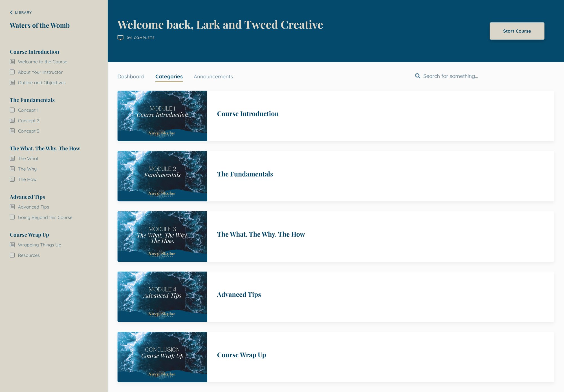
Task: Click the document icon next to Resources
Action: [12, 255]
